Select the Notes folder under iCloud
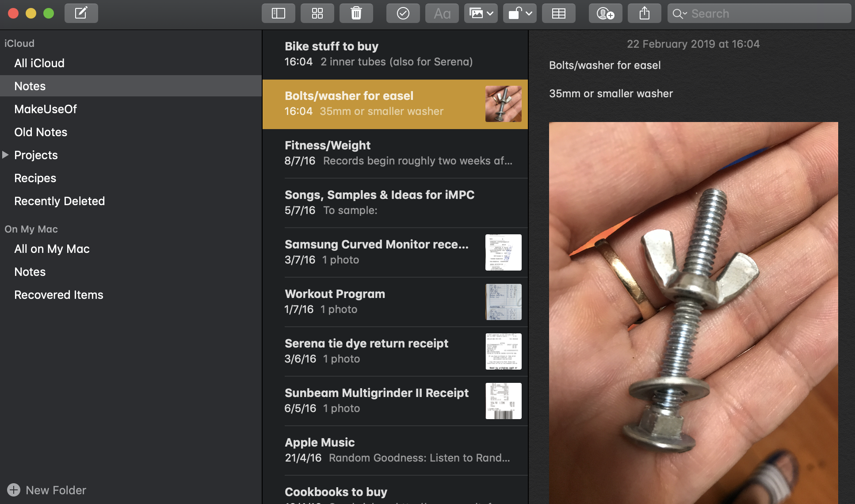 pos(30,86)
